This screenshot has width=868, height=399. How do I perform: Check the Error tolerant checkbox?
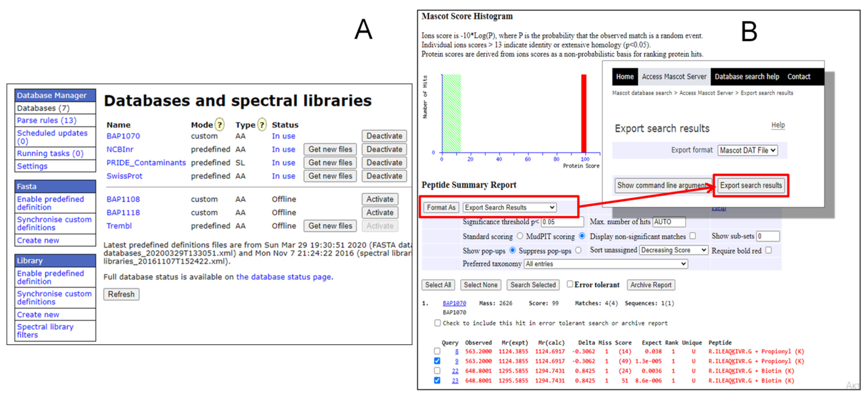tap(569, 284)
